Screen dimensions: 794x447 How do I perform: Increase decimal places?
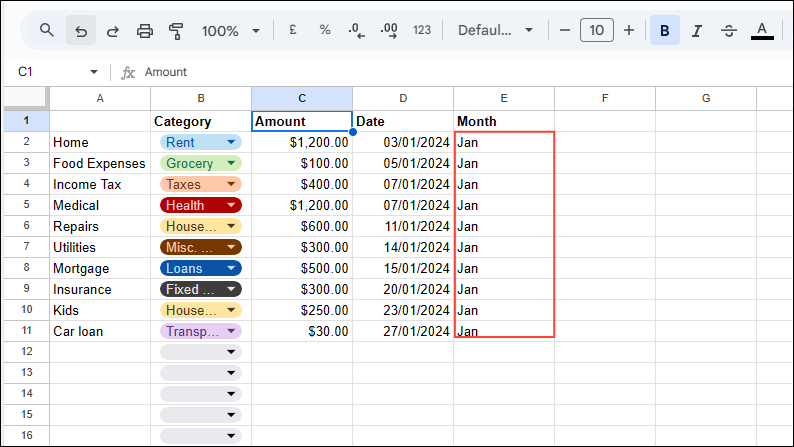389,31
